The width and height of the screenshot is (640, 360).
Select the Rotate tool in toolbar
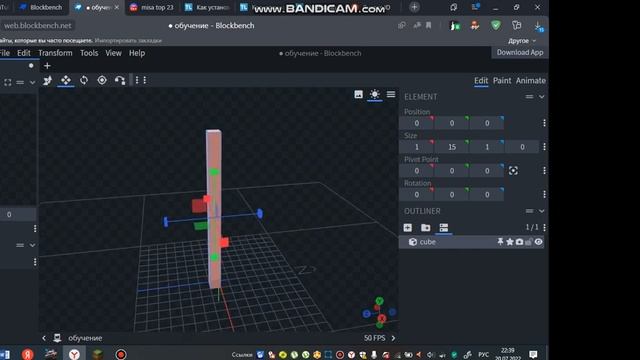click(x=84, y=80)
